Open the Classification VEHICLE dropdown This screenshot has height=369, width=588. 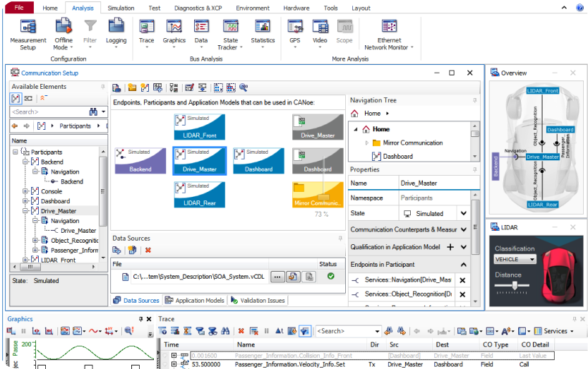(x=515, y=260)
